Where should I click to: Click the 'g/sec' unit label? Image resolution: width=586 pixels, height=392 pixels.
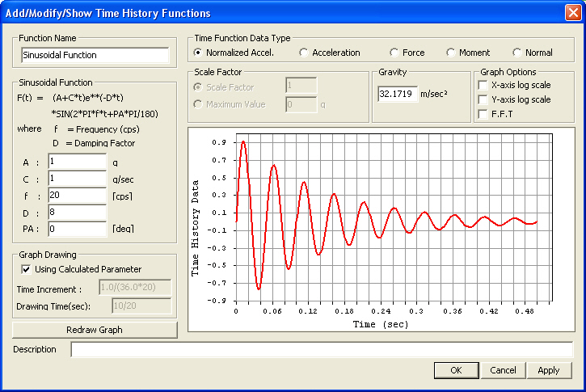(x=123, y=179)
